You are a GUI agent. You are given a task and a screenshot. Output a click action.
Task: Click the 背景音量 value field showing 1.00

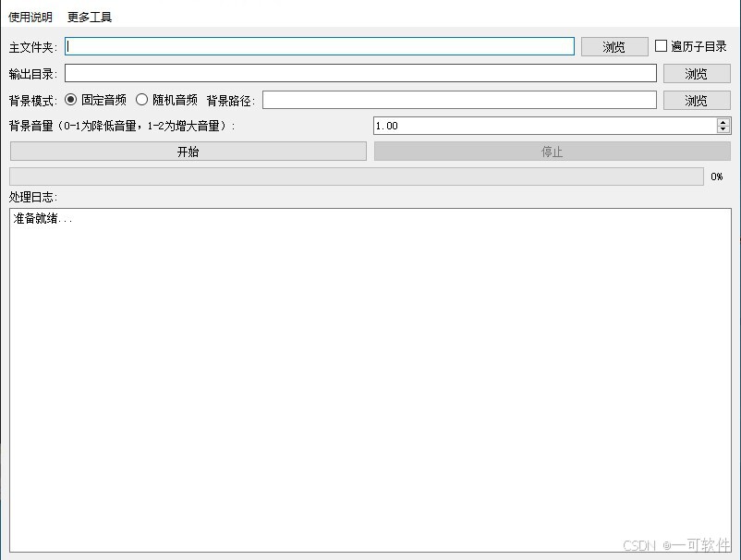tap(545, 126)
